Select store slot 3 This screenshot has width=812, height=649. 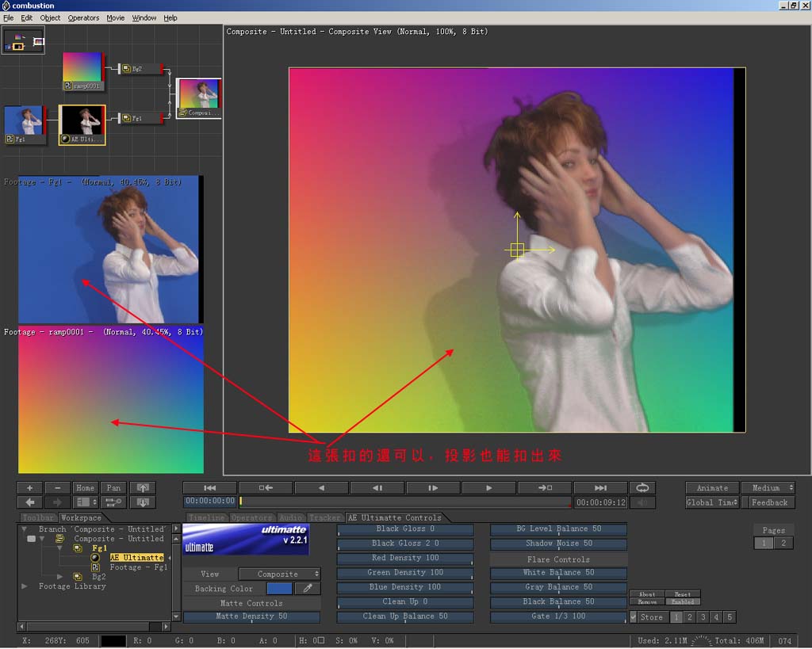tap(703, 617)
